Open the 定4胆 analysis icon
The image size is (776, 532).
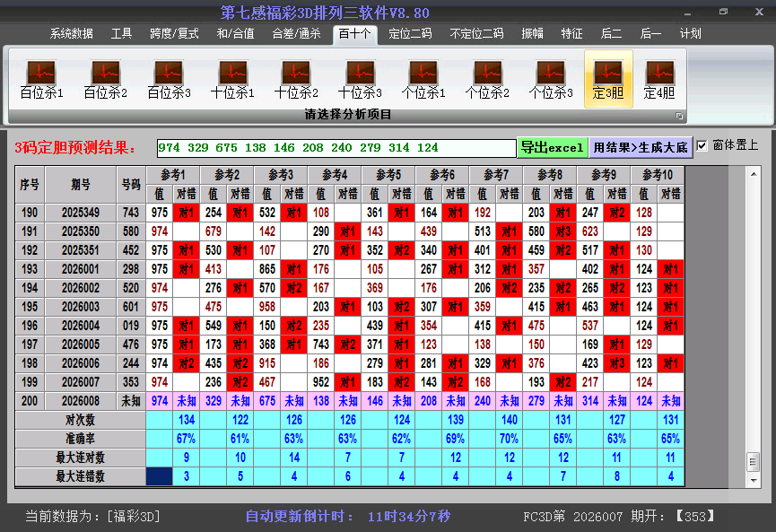659,79
